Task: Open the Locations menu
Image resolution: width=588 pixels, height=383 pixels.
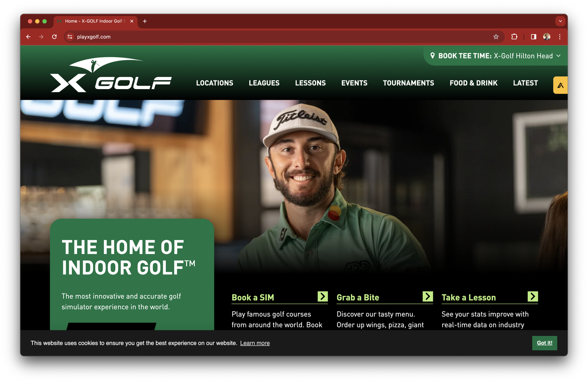Action: [214, 83]
